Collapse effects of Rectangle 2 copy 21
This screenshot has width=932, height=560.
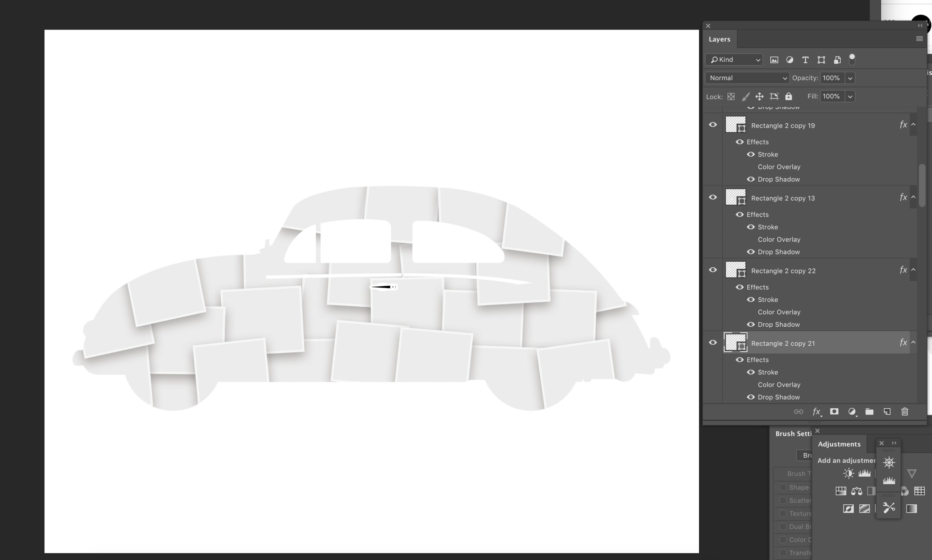point(913,342)
